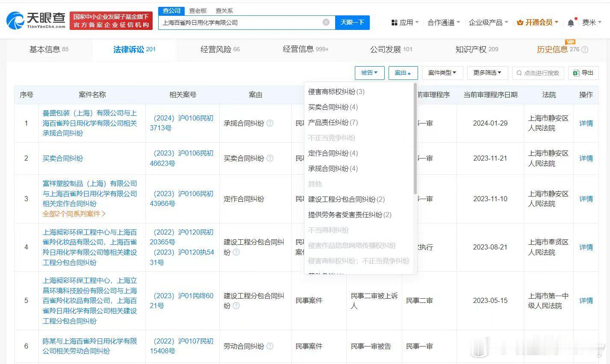Open the 更多筛选 dropdown
The width and height of the screenshot is (610, 364).
tap(487, 73)
